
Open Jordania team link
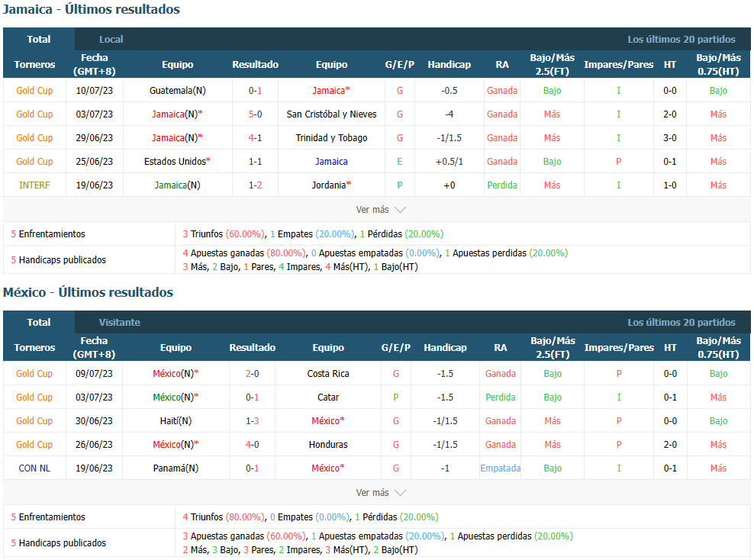[x=331, y=185]
